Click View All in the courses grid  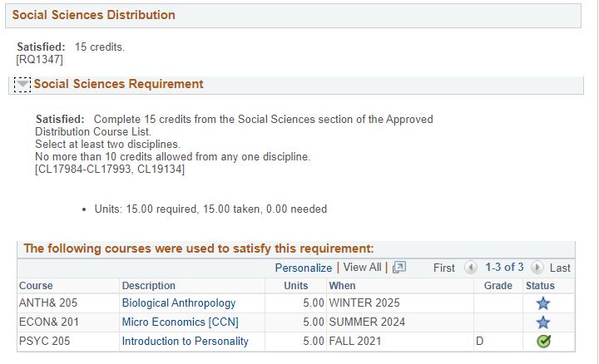pos(362,267)
